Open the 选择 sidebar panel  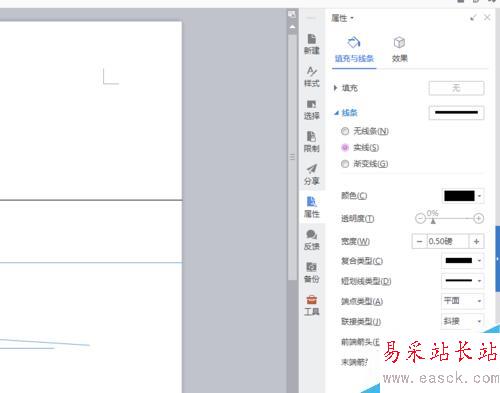(312, 109)
